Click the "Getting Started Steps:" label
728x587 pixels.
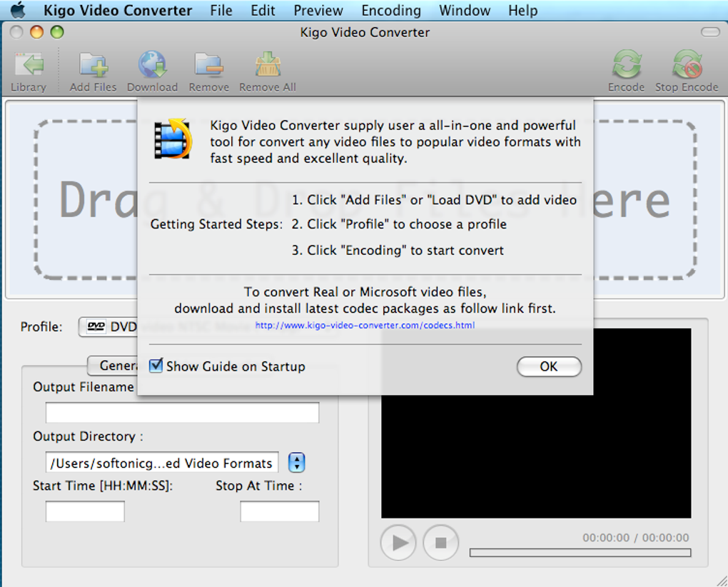point(216,224)
